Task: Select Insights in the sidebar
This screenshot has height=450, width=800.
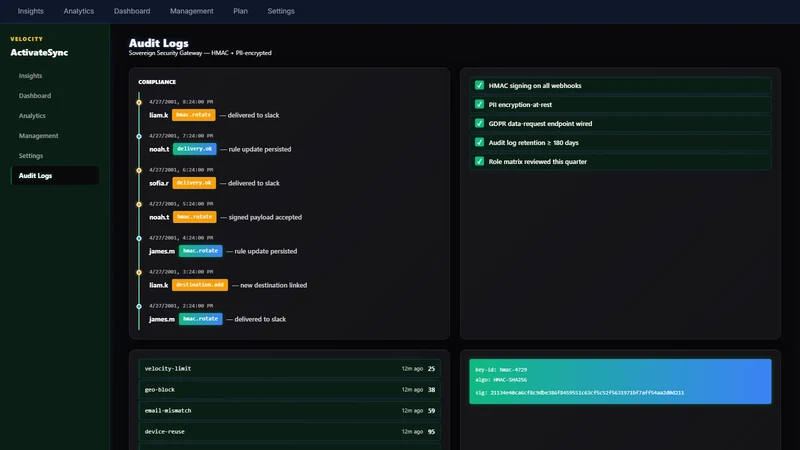Action: click(55, 76)
